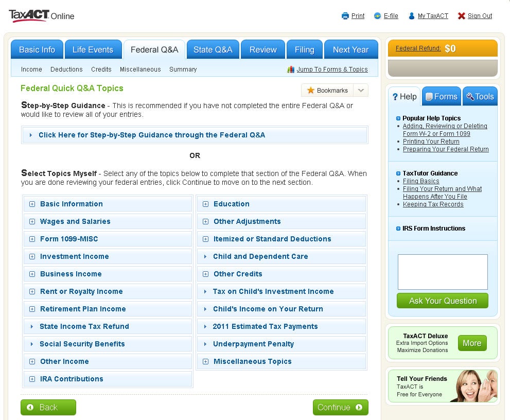
Task: Select the Income sub-menu item
Action: 31,69
